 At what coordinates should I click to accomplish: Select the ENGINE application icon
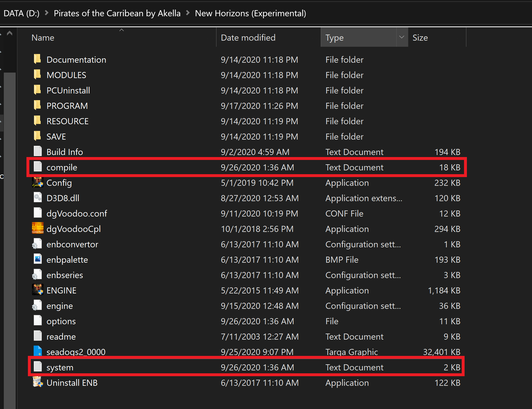click(37, 290)
